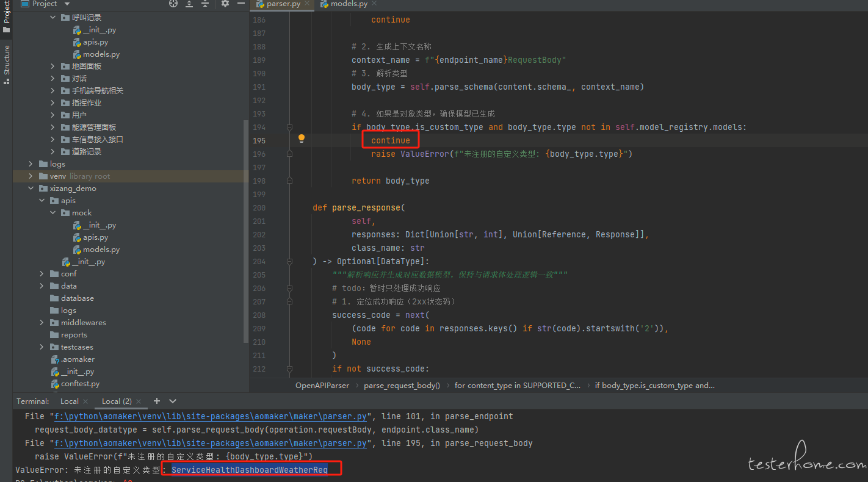Close the Local terminal tab
This screenshot has height=482, width=868.
[x=85, y=401]
